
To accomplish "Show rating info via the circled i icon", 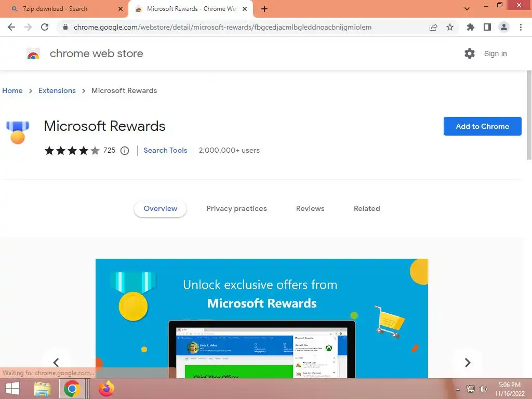I will point(125,150).
